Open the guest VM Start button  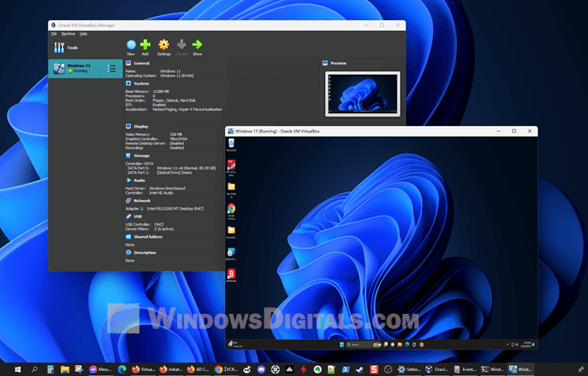tap(342, 345)
